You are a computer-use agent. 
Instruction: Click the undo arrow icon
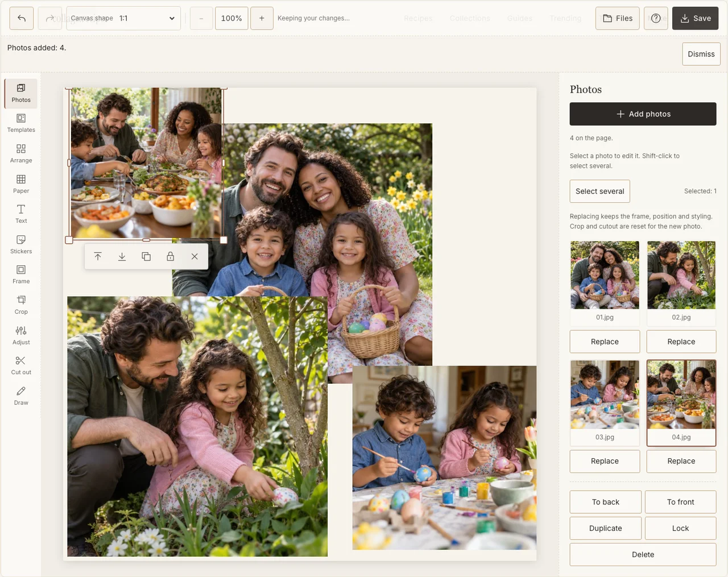click(22, 18)
